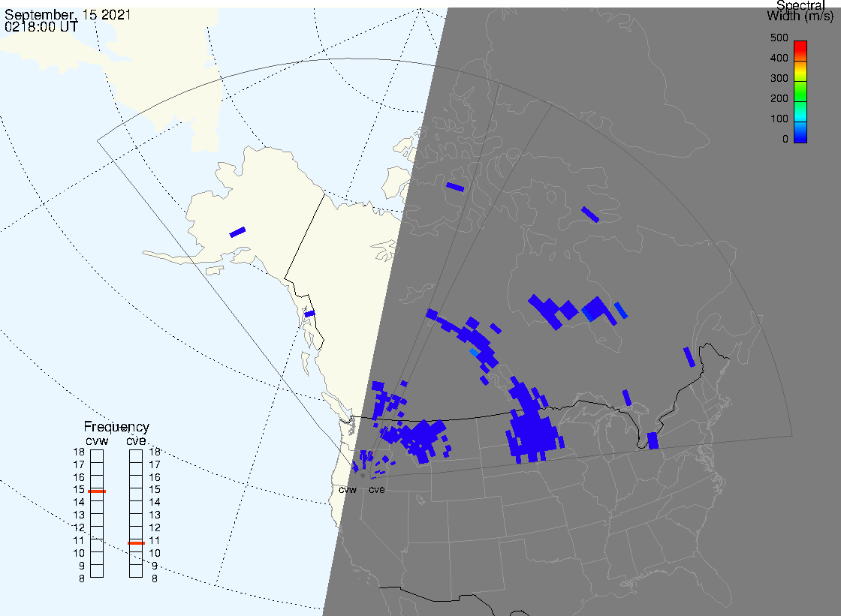Click the '0' color scale label
841x616 pixels.
click(x=785, y=140)
